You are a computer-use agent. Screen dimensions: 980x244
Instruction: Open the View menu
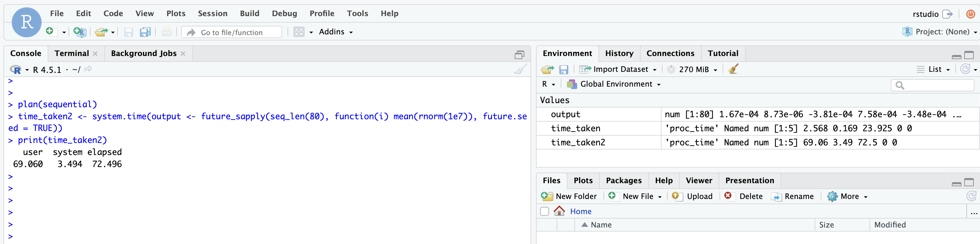[144, 13]
